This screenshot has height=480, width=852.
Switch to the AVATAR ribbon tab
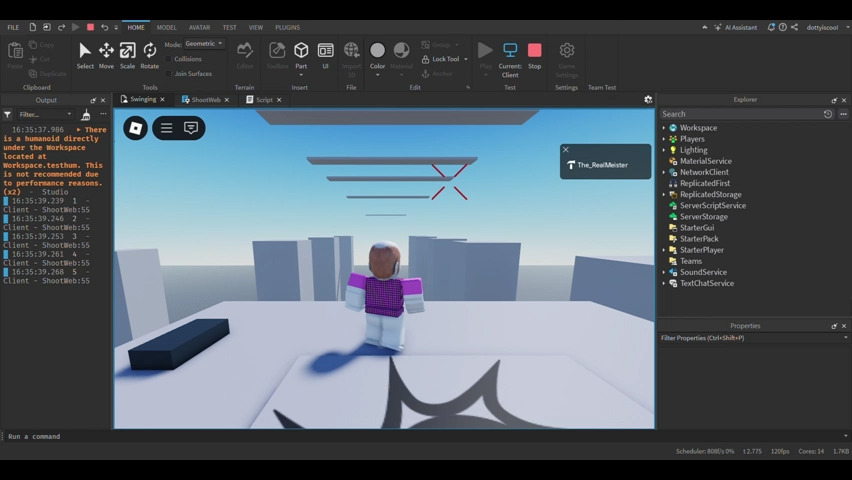tap(199, 27)
